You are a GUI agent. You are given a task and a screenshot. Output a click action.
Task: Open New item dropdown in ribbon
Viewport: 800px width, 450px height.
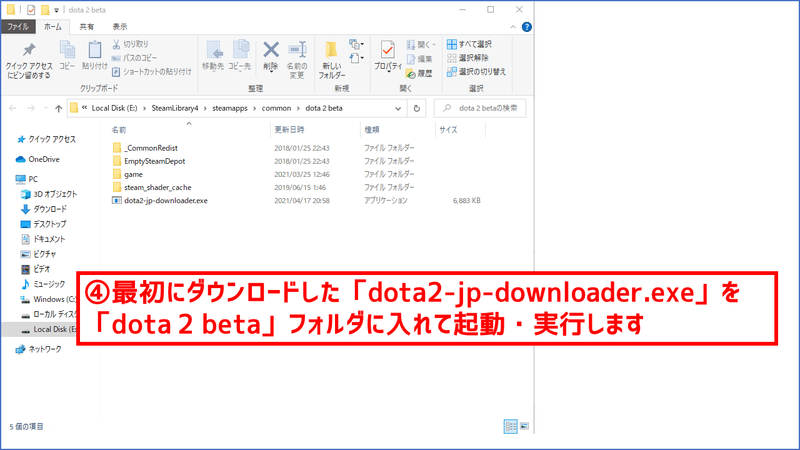click(x=357, y=45)
